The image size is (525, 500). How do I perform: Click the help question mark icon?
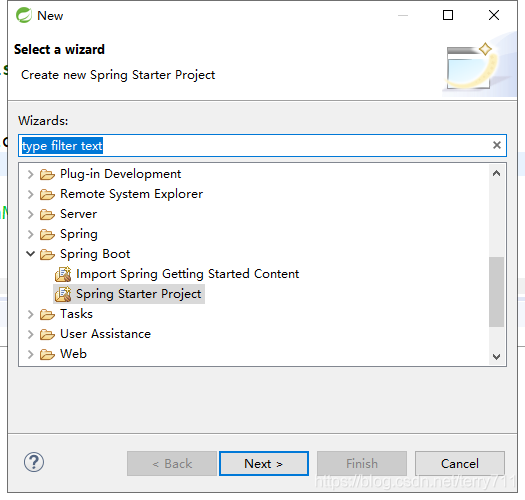pos(34,462)
